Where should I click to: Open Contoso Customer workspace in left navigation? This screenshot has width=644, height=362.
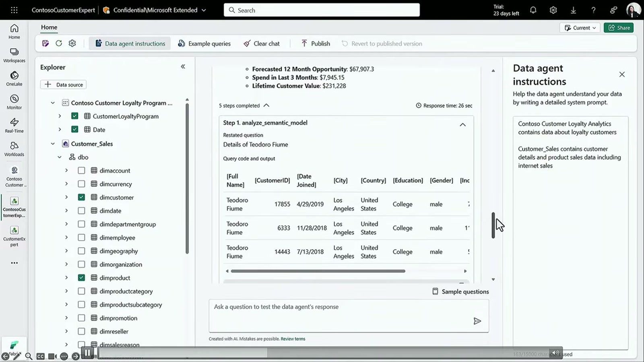point(14,177)
